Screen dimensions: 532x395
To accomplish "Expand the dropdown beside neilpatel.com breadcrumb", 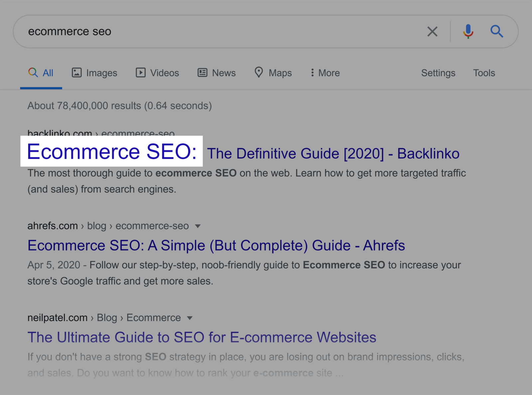I will (189, 318).
